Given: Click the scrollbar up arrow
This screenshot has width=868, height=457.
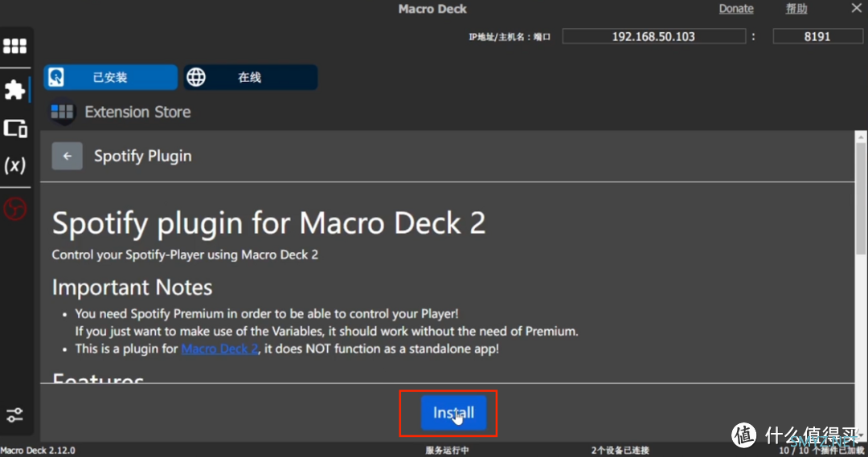Looking at the screenshot, I should [861, 136].
